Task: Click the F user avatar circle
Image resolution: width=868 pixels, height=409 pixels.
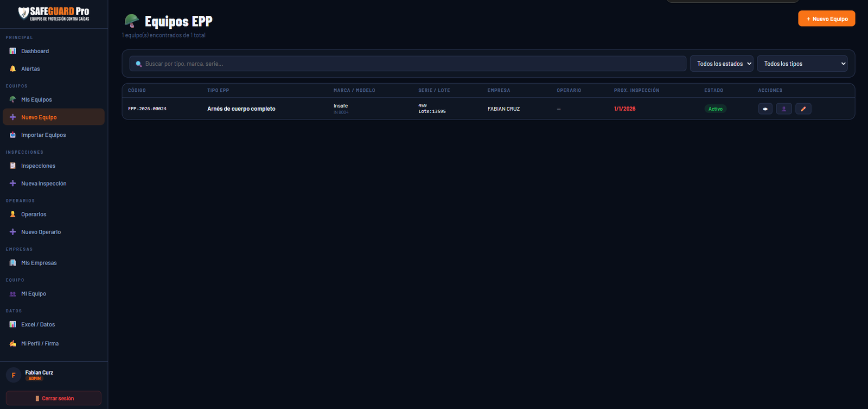Action: [14, 375]
